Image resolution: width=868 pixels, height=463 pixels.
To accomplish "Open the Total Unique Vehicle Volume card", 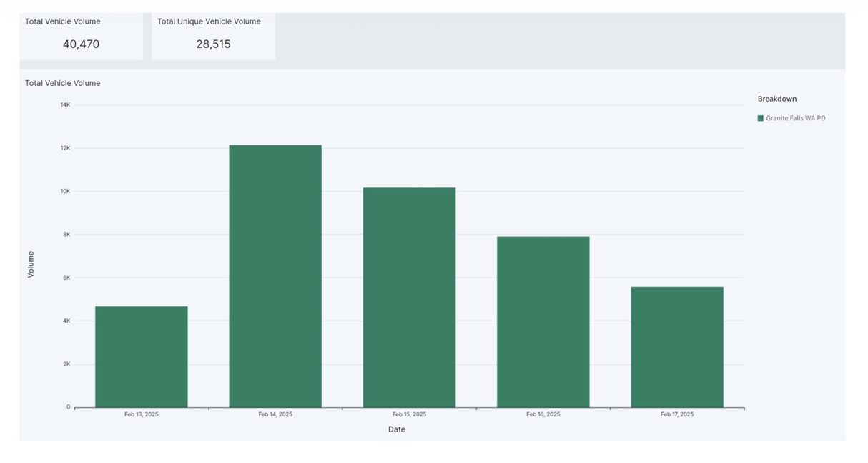I will coord(213,36).
